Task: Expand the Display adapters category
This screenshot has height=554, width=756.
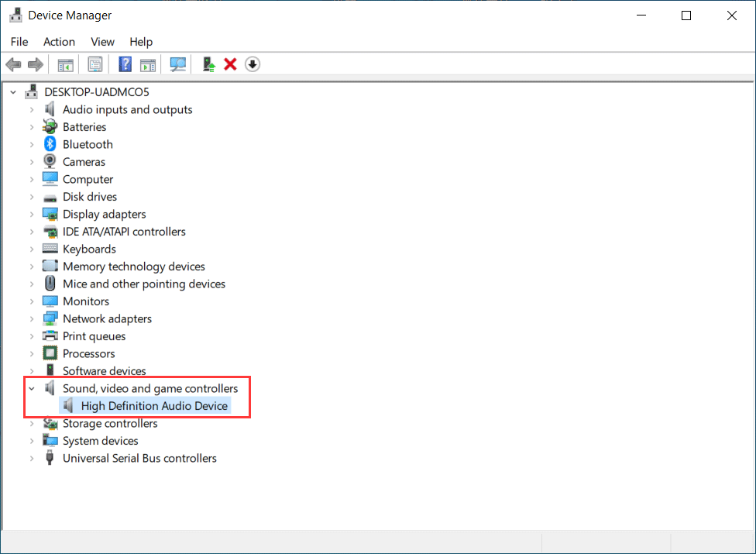Action: click(32, 214)
